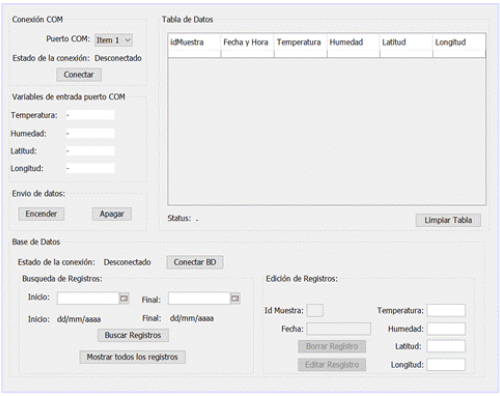Click the Borrar Registro button
The width and height of the screenshot is (500, 396).
[x=332, y=346]
